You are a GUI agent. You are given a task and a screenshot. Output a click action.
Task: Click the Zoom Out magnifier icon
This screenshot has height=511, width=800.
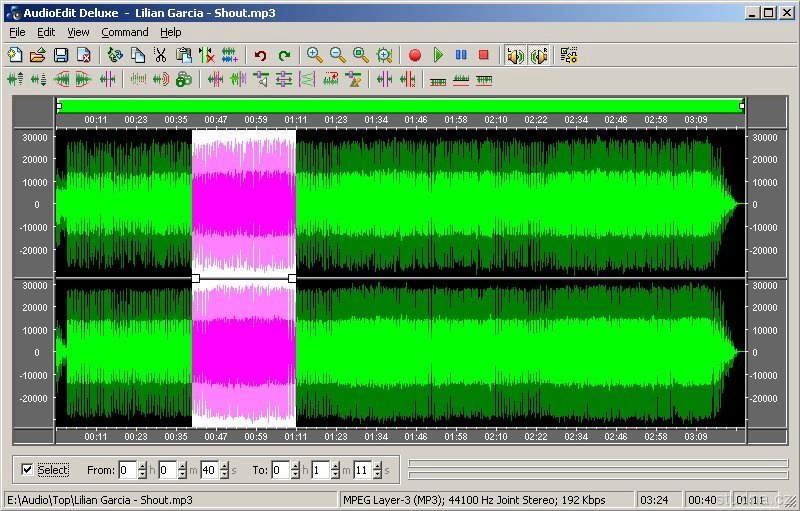(337, 55)
